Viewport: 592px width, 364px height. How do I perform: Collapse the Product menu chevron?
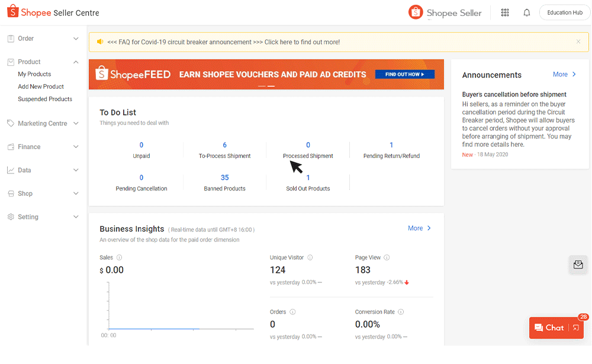click(x=76, y=62)
